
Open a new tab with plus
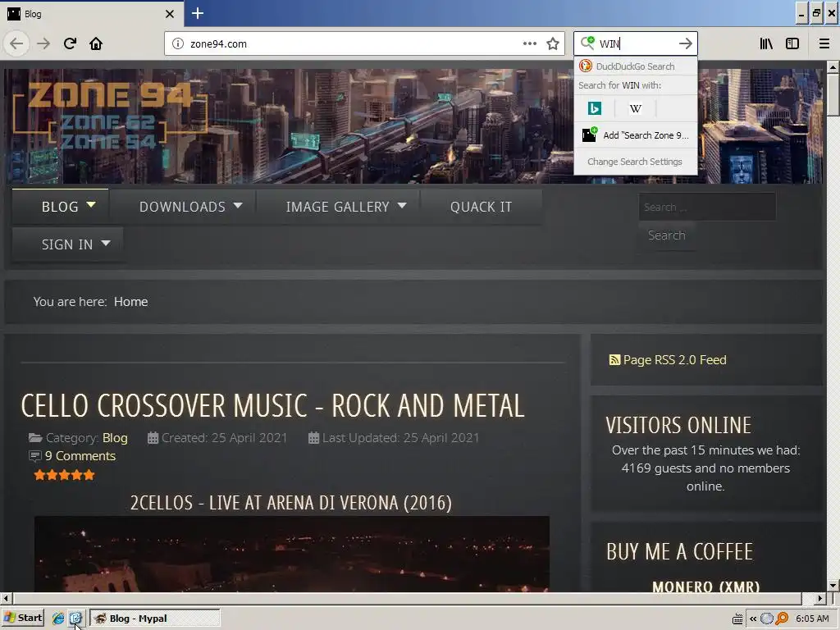(x=198, y=13)
